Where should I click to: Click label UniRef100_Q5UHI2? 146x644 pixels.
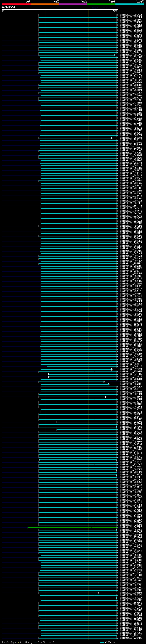131,389
